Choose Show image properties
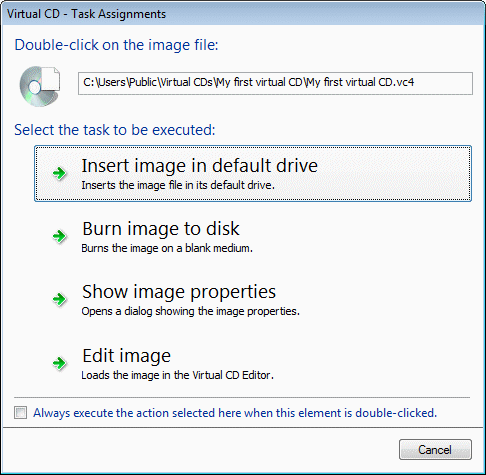The image size is (486, 475). coord(253,299)
